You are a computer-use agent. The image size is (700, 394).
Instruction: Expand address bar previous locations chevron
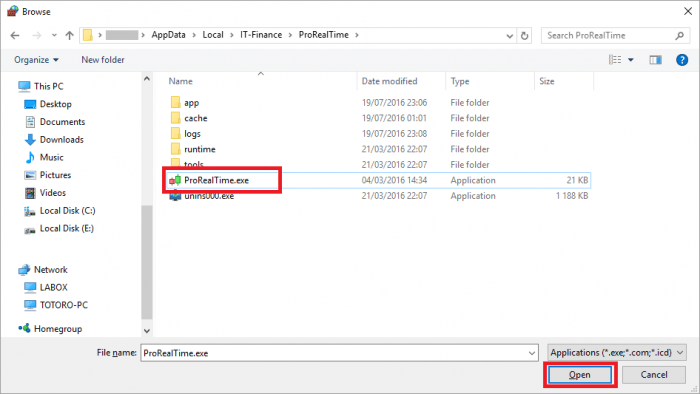[x=510, y=36]
